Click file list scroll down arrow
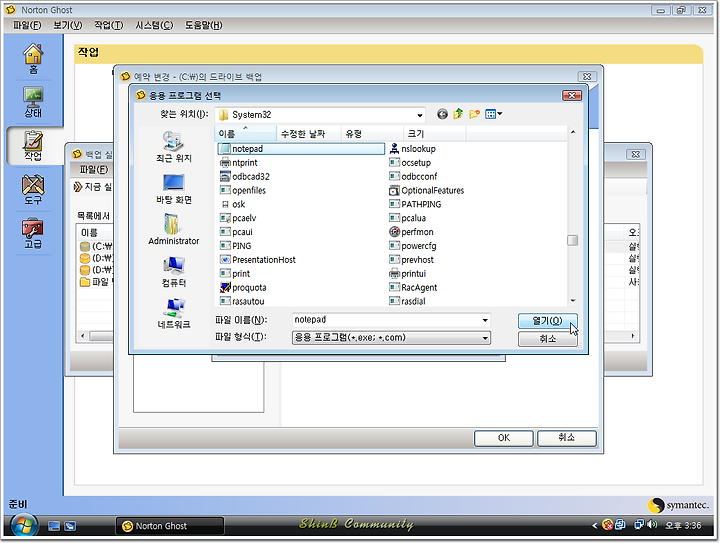 point(573,301)
